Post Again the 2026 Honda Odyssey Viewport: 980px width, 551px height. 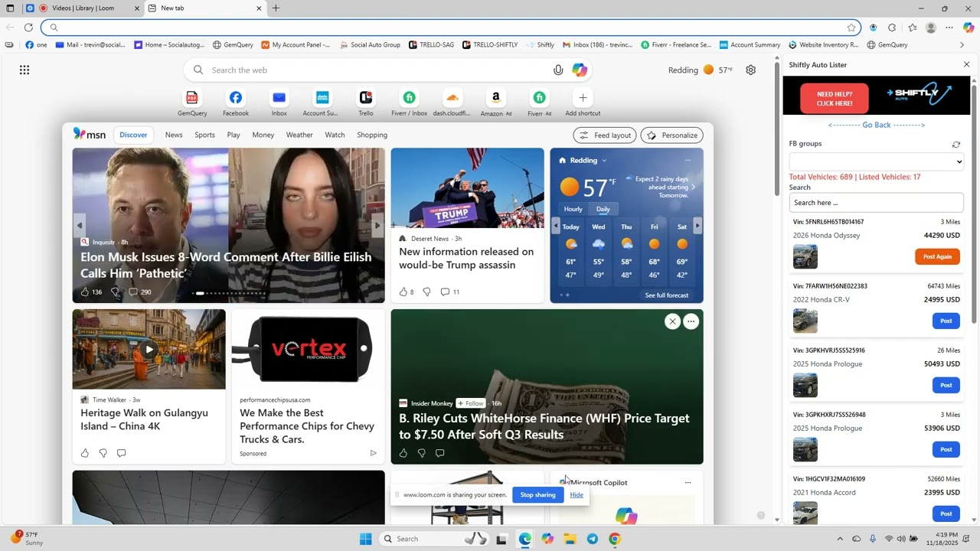pyautogui.click(x=937, y=256)
